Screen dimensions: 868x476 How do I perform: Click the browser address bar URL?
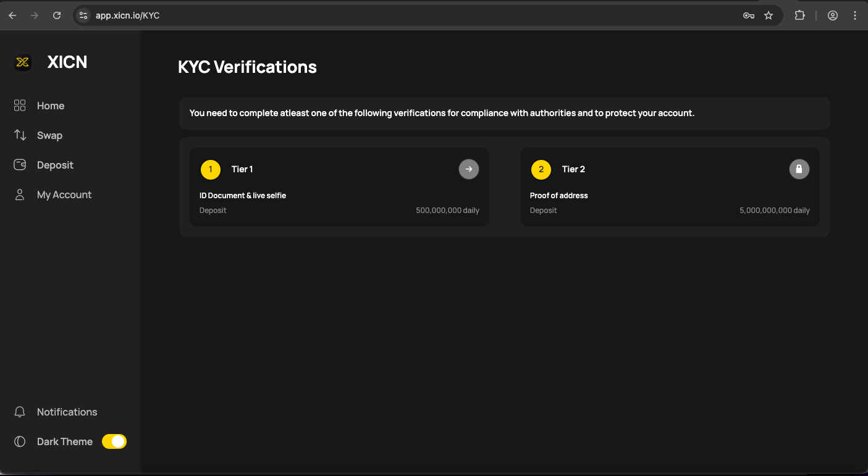127,15
